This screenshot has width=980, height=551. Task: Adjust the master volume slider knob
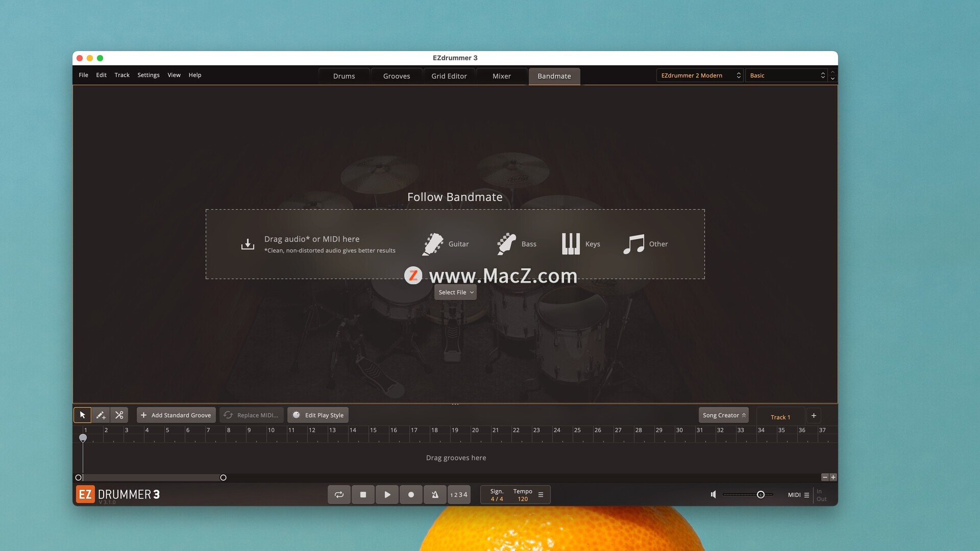[x=761, y=494]
